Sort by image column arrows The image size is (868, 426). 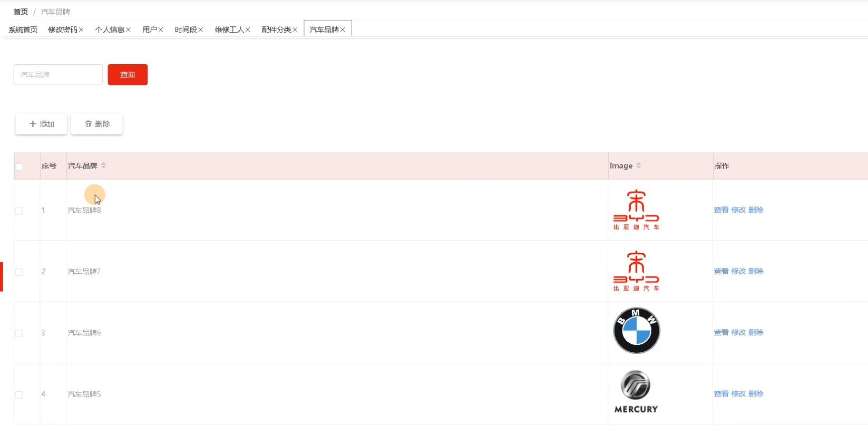coord(639,165)
